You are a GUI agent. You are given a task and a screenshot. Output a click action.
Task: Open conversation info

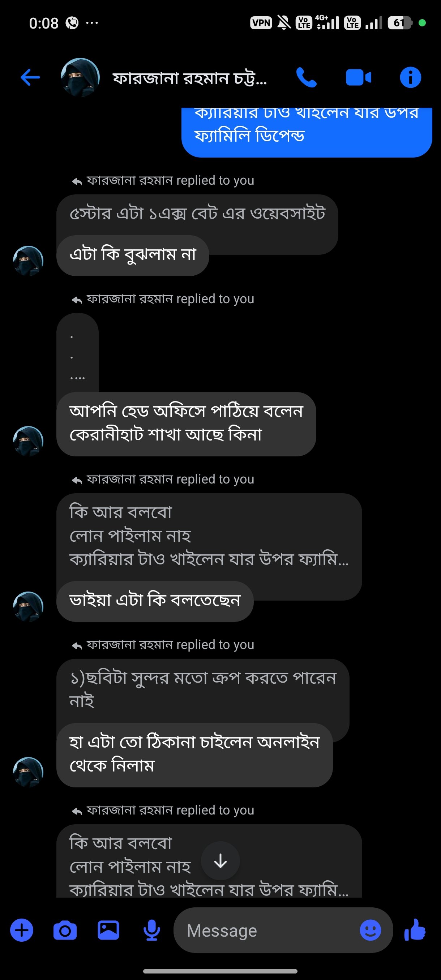pyautogui.click(x=410, y=78)
